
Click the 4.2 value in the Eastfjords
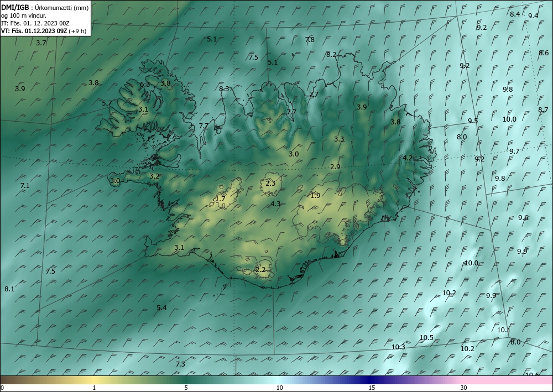click(408, 158)
